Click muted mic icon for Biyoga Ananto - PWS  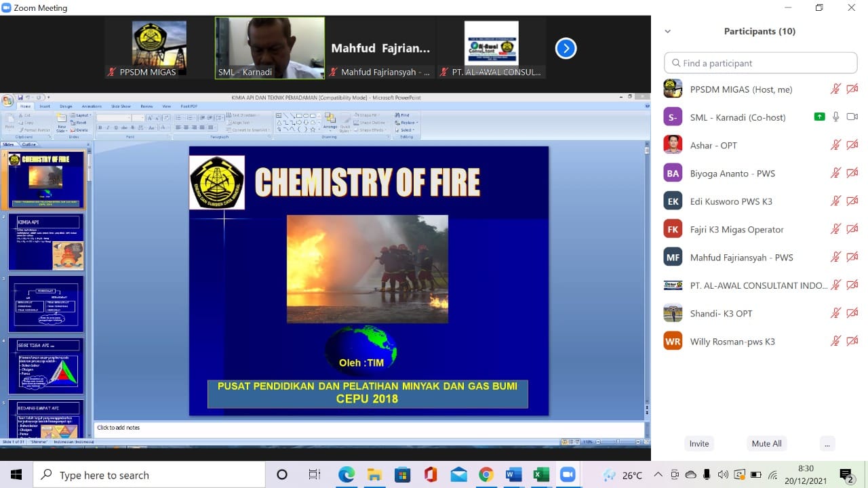835,174
